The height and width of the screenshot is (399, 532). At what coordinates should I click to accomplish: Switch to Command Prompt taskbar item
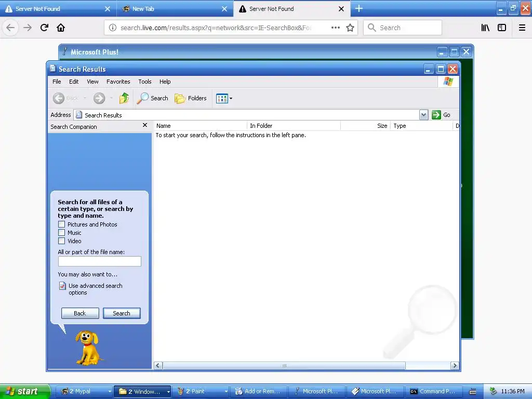pos(433,391)
